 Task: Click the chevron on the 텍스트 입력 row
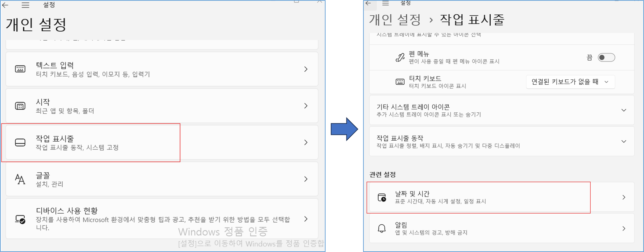(x=306, y=69)
